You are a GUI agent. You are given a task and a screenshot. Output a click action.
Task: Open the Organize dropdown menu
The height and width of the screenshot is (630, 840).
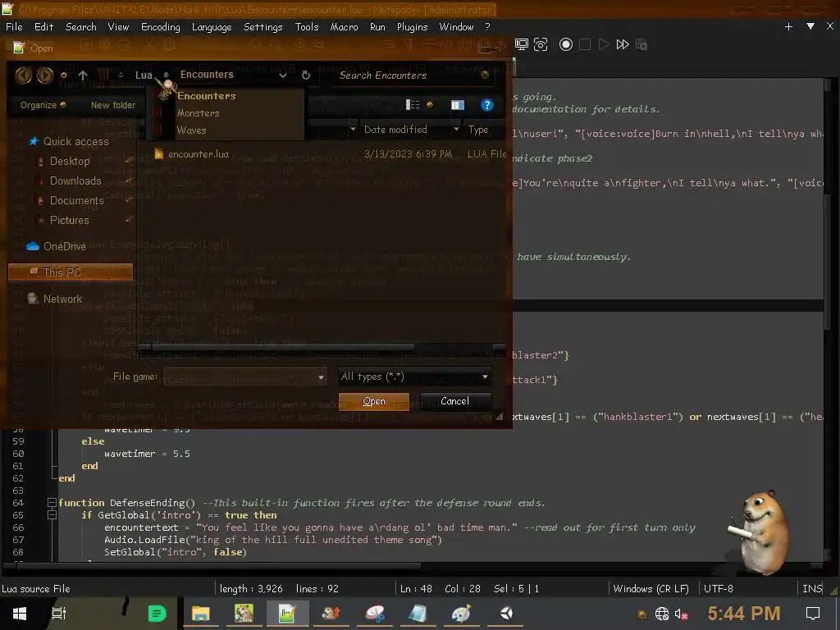tap(43, 105)
